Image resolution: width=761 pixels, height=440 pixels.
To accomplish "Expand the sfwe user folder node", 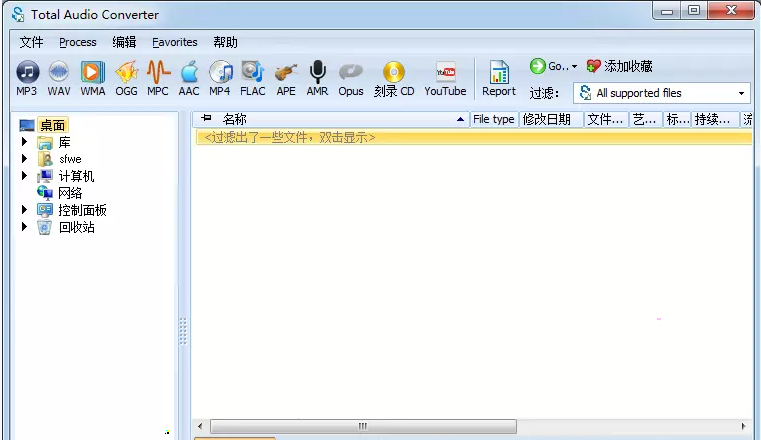I will pyautogui.click(x=24, y=158).
